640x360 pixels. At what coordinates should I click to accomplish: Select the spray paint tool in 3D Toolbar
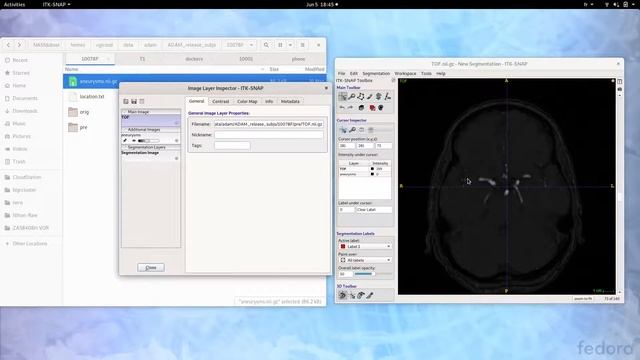coord(370,295)
